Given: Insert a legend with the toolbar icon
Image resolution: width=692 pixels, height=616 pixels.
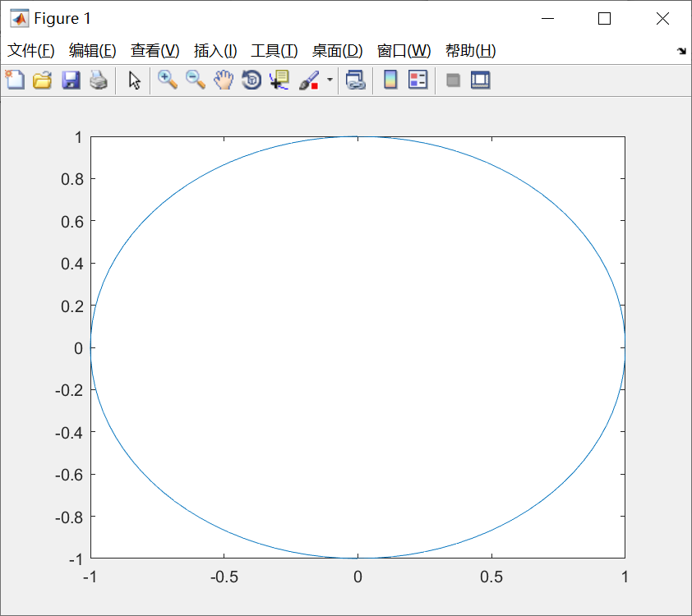Looking at the screenshot, I should [418, 80].
